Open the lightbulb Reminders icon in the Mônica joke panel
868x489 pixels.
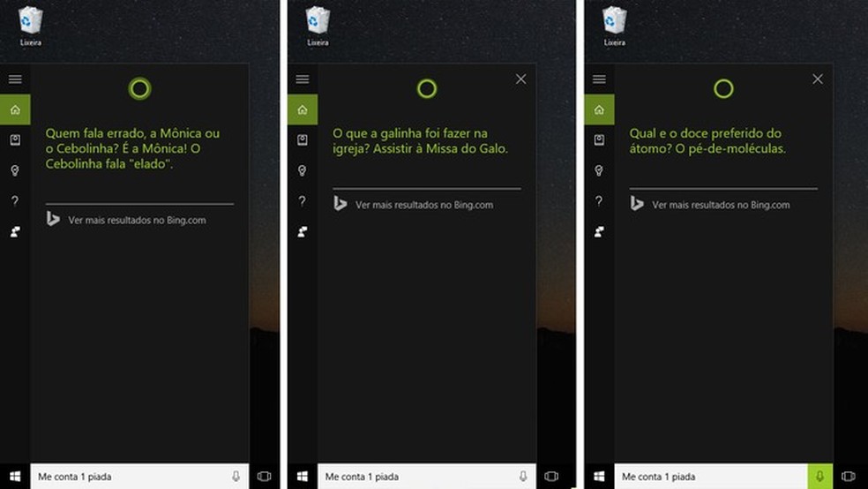pos(15,170)
